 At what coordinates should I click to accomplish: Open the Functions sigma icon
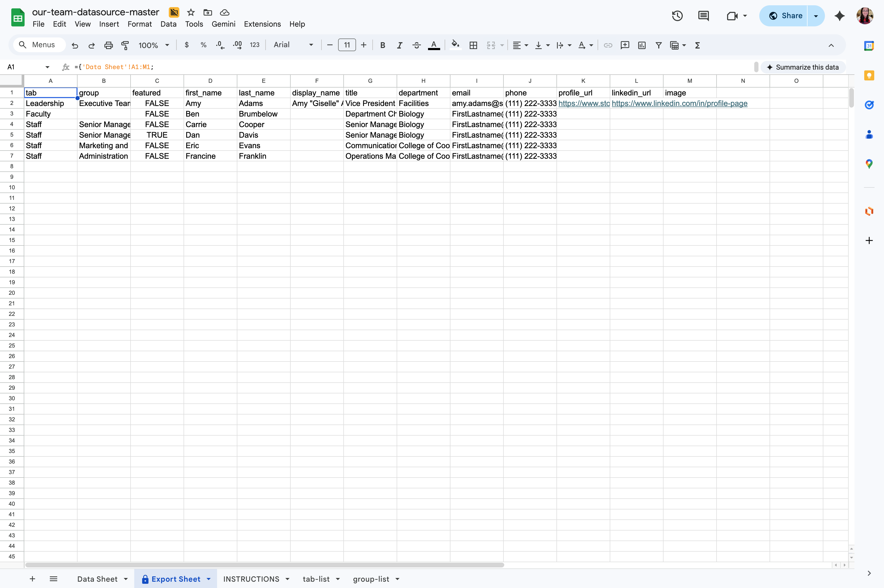pyautogui.click(x=698, y=45)
